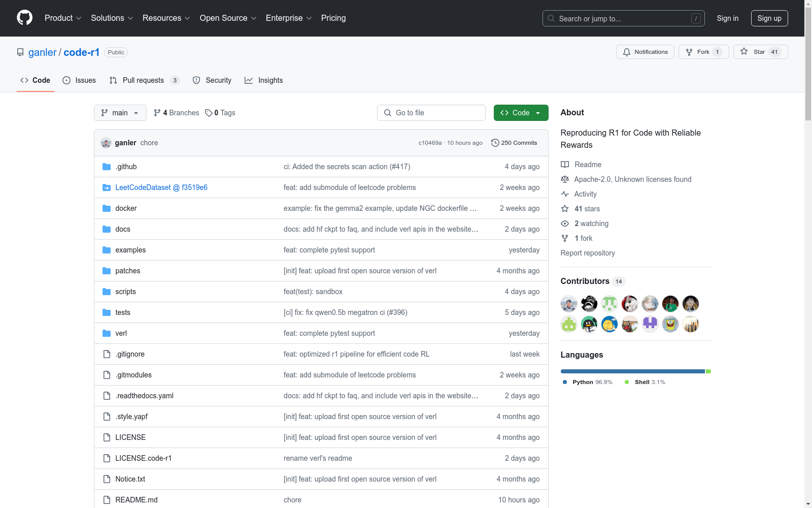
Task: Expand the Open Source menu
Action: [x=228, y=18]
